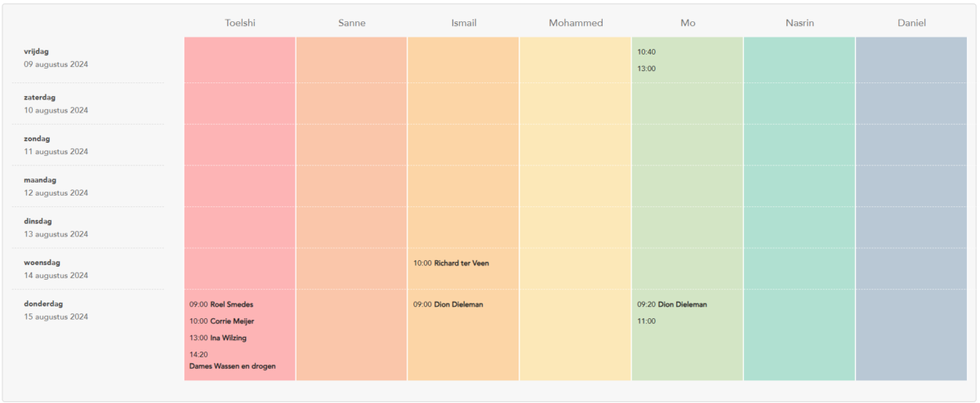Open Dion Dieleman 09:20 in Mo's column
980x403 pixels.
[671, 304]
